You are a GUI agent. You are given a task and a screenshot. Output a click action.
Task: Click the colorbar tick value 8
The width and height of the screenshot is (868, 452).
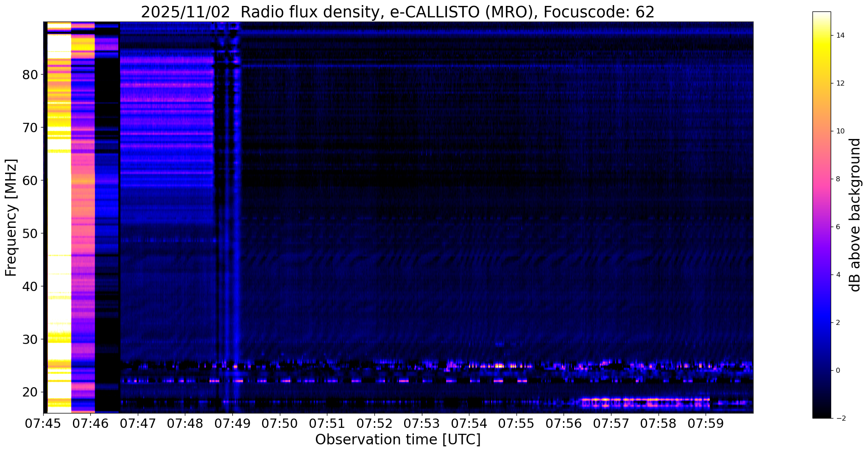(839, 179)
